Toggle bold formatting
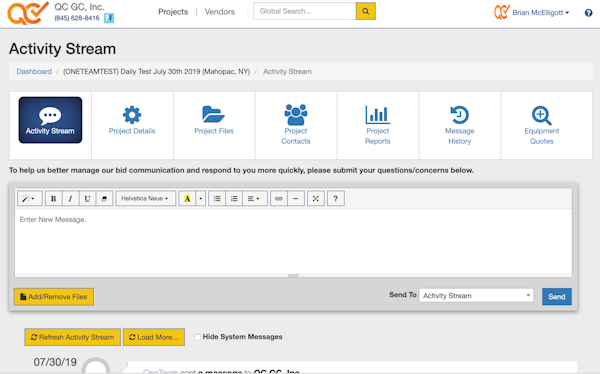 tap(54, 198)
